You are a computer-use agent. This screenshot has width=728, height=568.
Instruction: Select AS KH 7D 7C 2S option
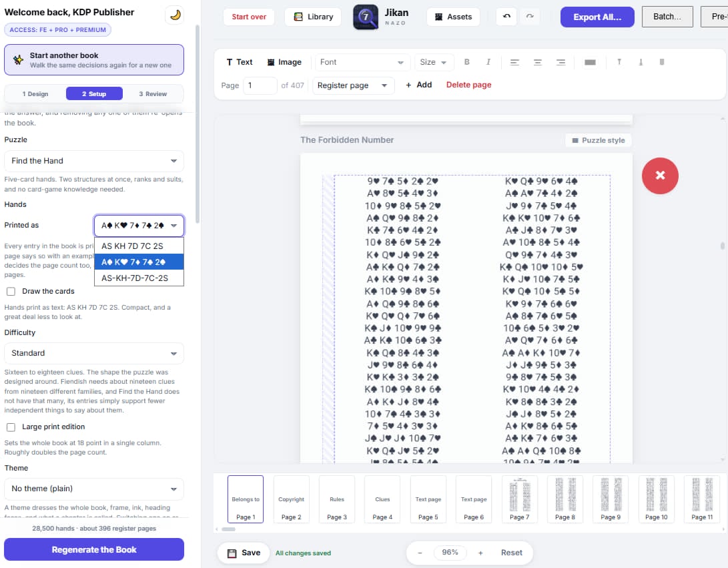pyautogui.click(x=139, y=246)
